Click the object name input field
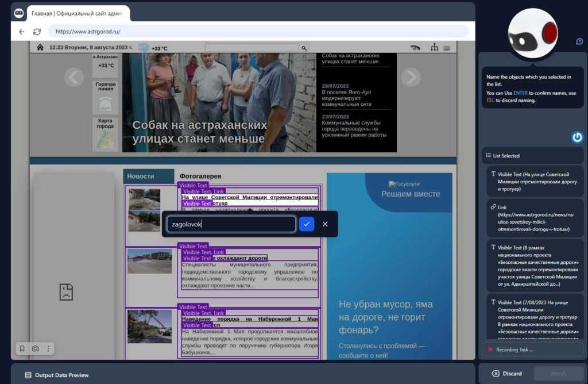This screenshot has height=384, width=588. click(231, 224)
